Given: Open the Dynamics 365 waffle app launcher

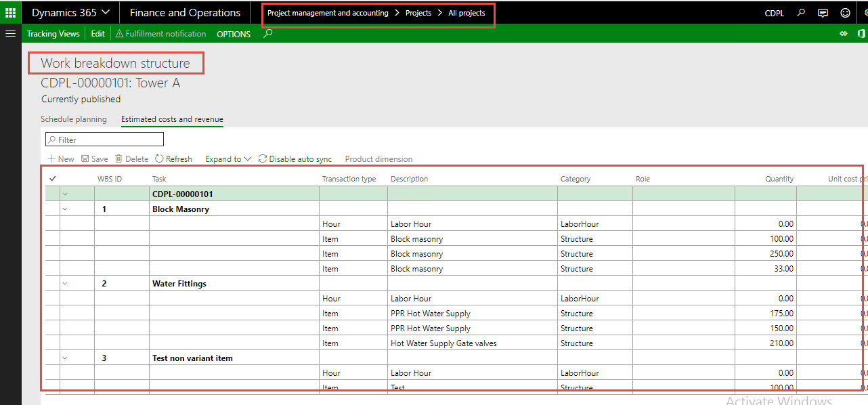Looking at the screenshot, I should point(10,12).
